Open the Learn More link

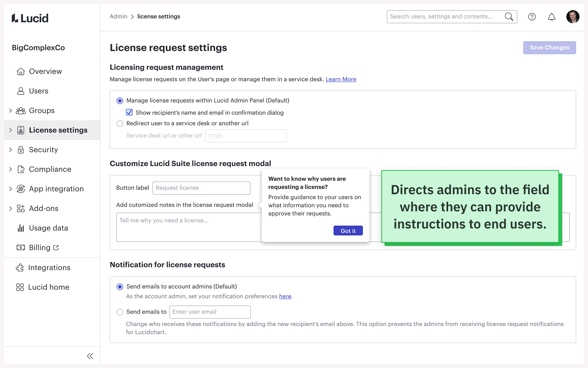tap(341, 79)
